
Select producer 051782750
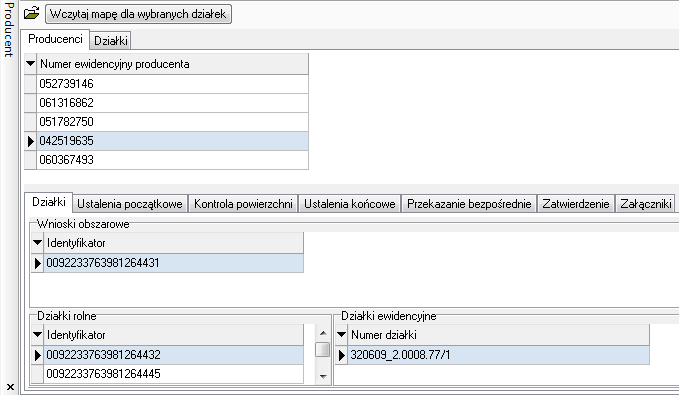172,122
